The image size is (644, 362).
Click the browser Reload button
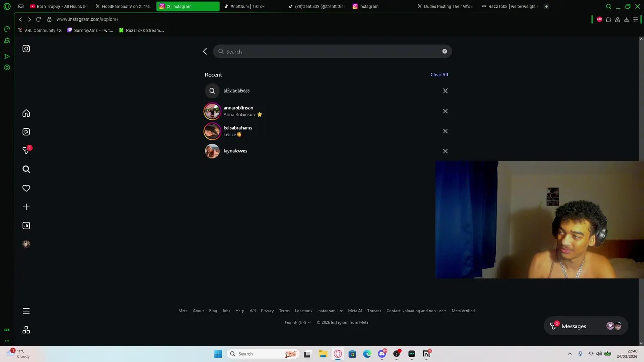click(x=38, y=19)
